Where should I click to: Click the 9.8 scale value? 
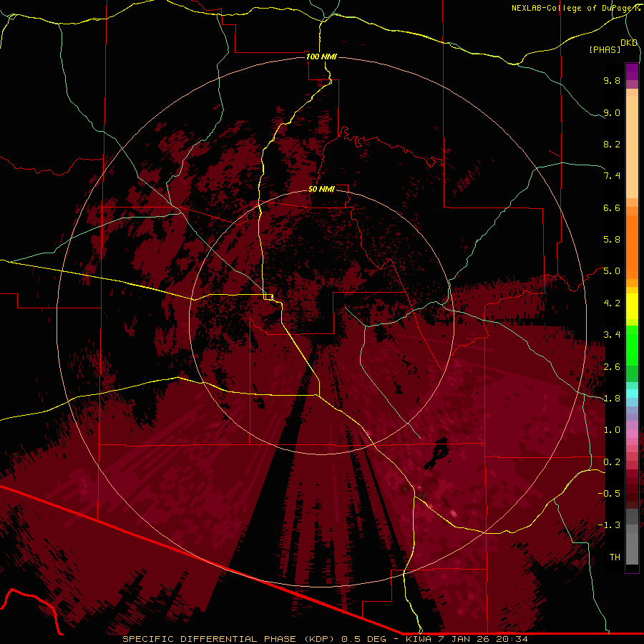[612, 80]
